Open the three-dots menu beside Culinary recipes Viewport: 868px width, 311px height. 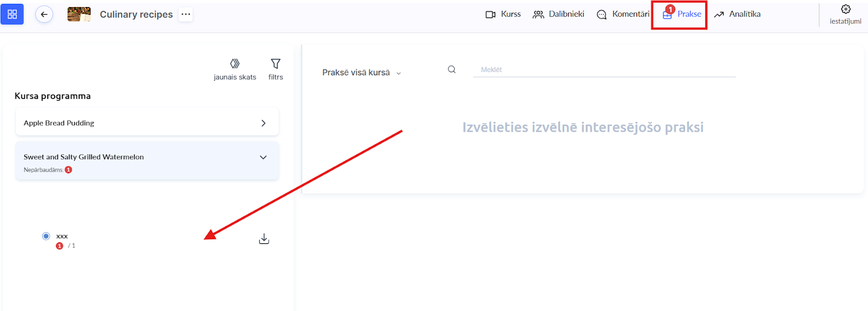186,14
